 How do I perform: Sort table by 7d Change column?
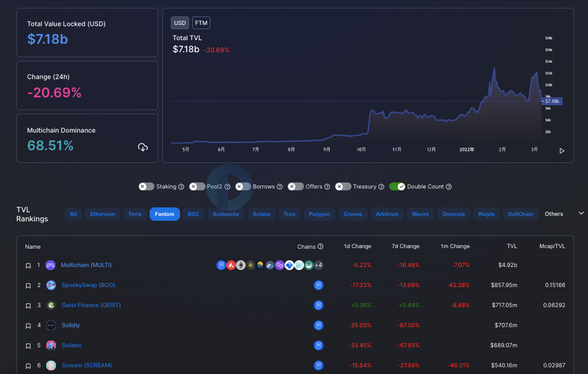tap(406, 246)
